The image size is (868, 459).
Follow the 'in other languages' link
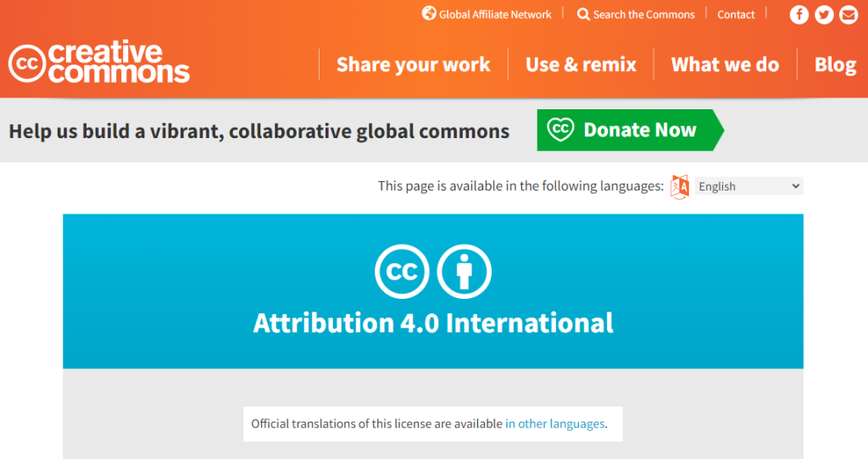click(x=555, y=423)
